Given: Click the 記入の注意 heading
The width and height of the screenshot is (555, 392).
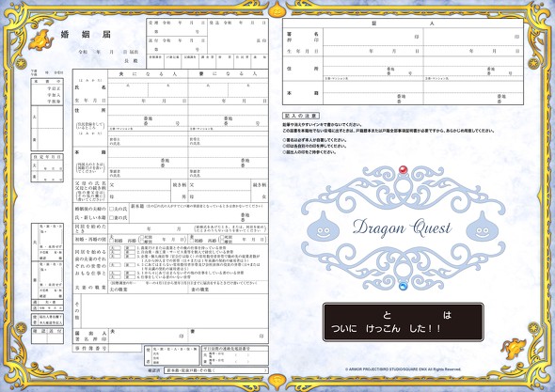Looking at the screenshot, I should (x=301, y=116).
